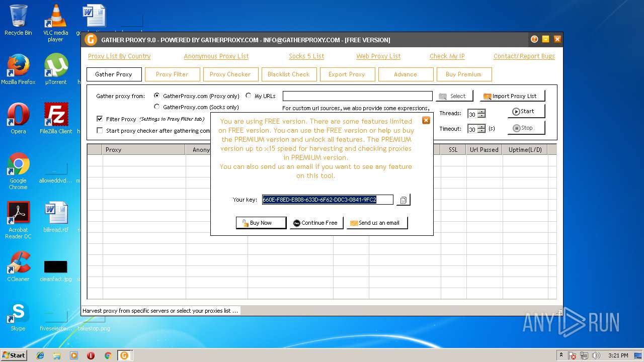Open Socks 5 List link
644x362 pixels.
[306, 56]
